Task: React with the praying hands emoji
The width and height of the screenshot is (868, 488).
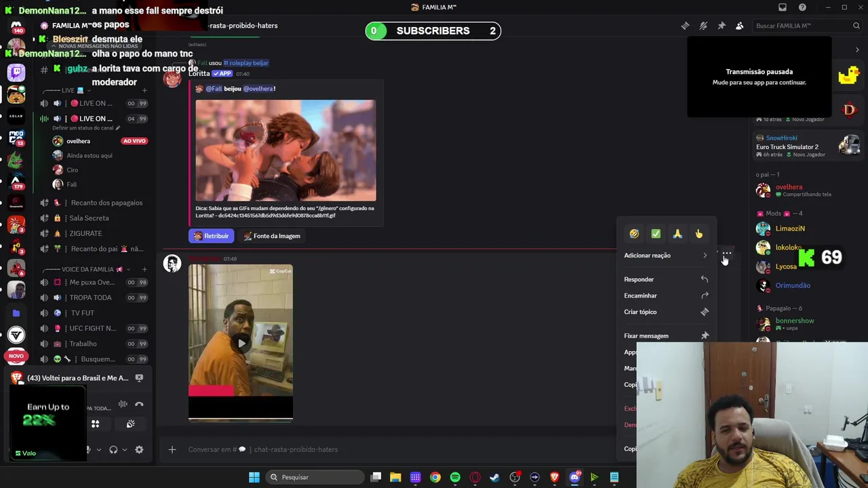Action: click(677, 234)
